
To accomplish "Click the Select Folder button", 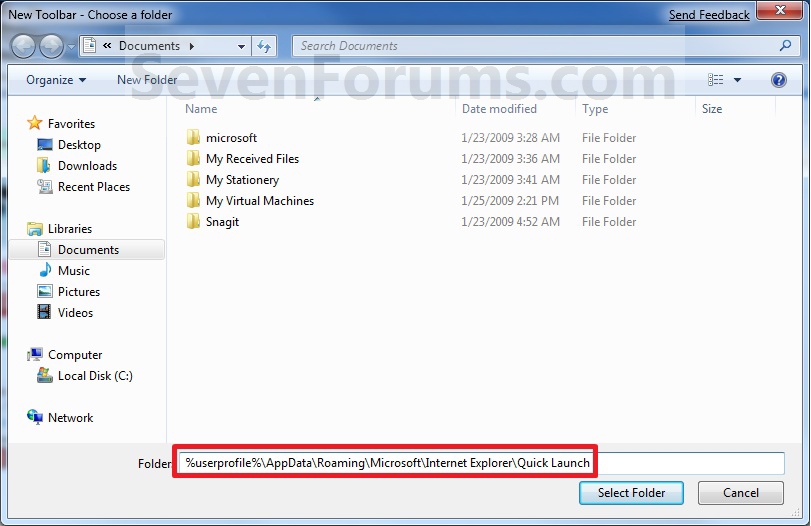I will coord(631,492).
